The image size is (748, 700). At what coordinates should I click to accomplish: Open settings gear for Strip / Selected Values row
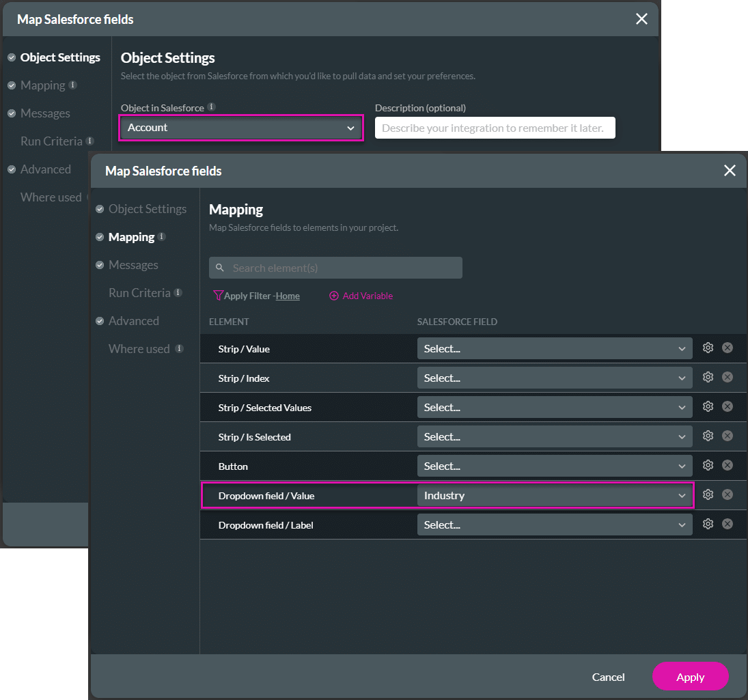click(x=708, y=406)
